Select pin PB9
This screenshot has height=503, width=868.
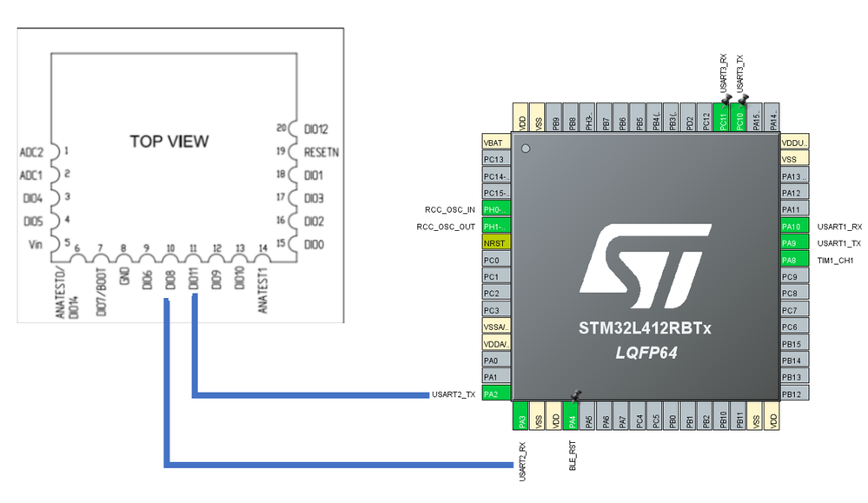click(554, 117)
